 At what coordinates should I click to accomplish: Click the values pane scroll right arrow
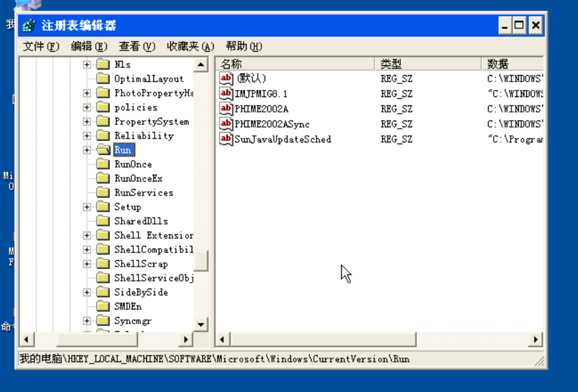tap(536, 340)
